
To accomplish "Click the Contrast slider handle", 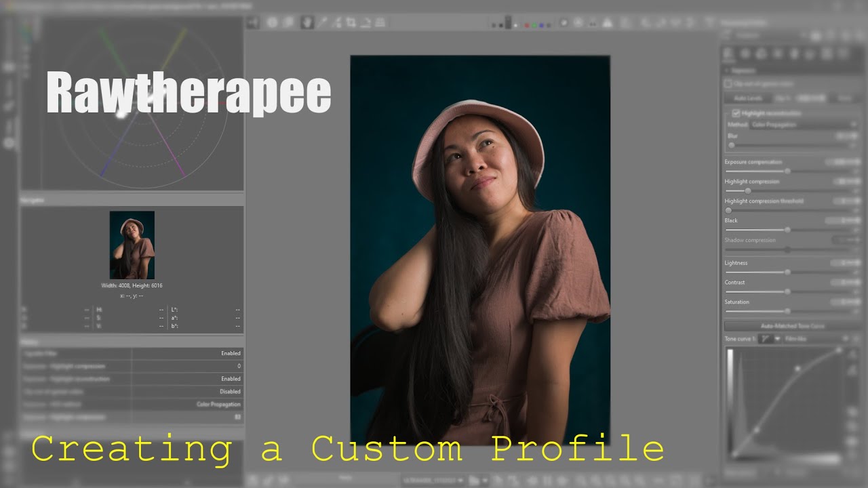I will (x=787, y=291).
